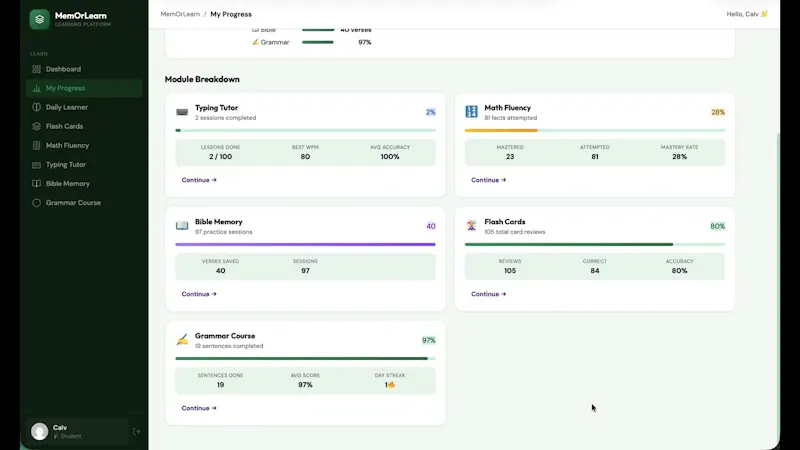Click the Attempted value 81
800x450 pixels.
[594, 157]
